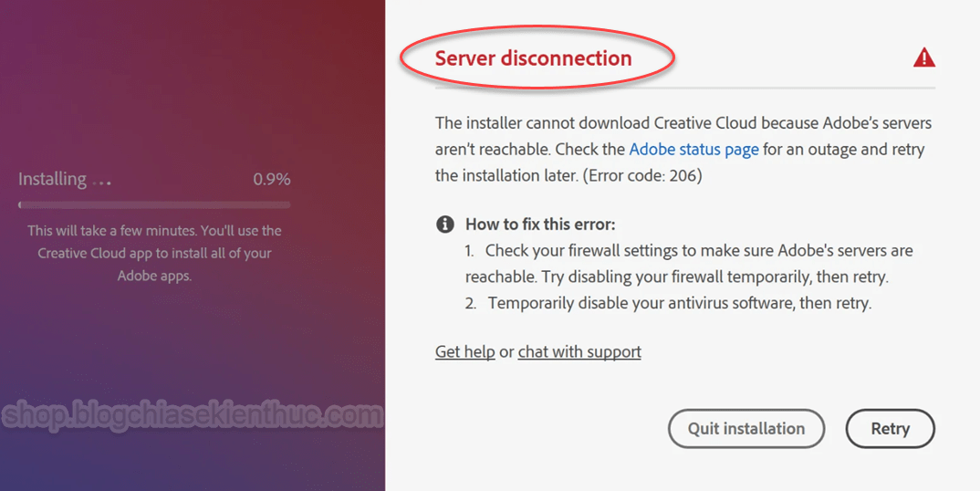Click the How to fix this error heading
Screen dimensions: 980x491
[540, 224]
